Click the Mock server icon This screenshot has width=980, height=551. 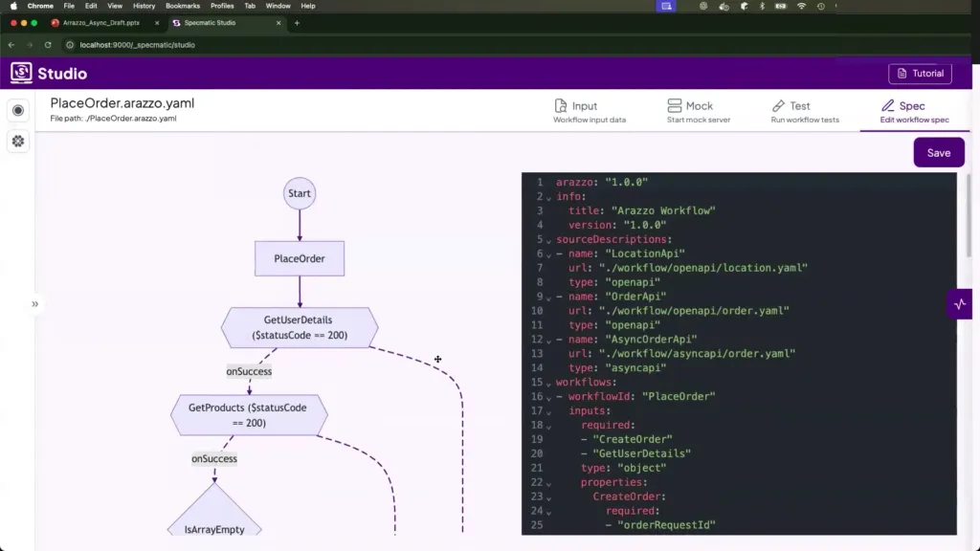pos(674,106)
